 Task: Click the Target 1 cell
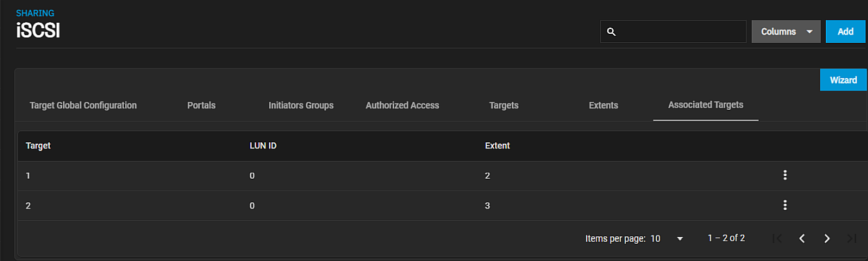tap(28, 176)
